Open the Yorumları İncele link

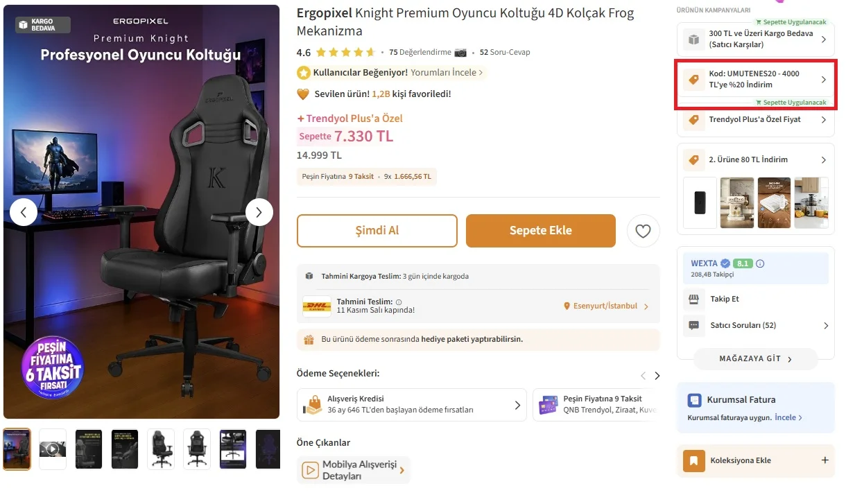click(x=447, y=72)
